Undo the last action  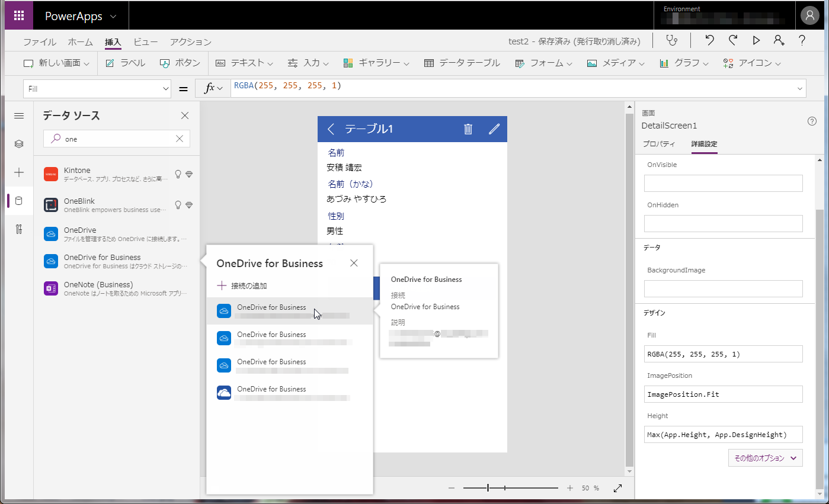click(x=709, y=40)
